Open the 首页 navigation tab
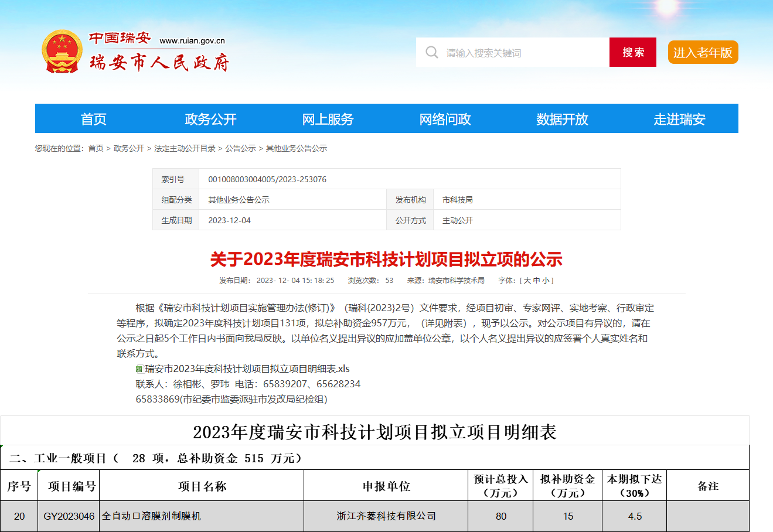Viewport: 773px width, 532px height. (94, 119)
